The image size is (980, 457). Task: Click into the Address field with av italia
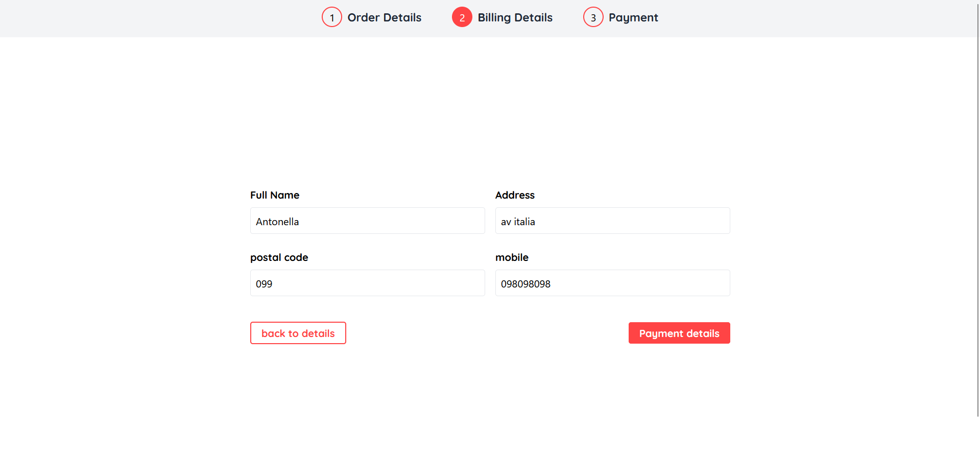612,221
